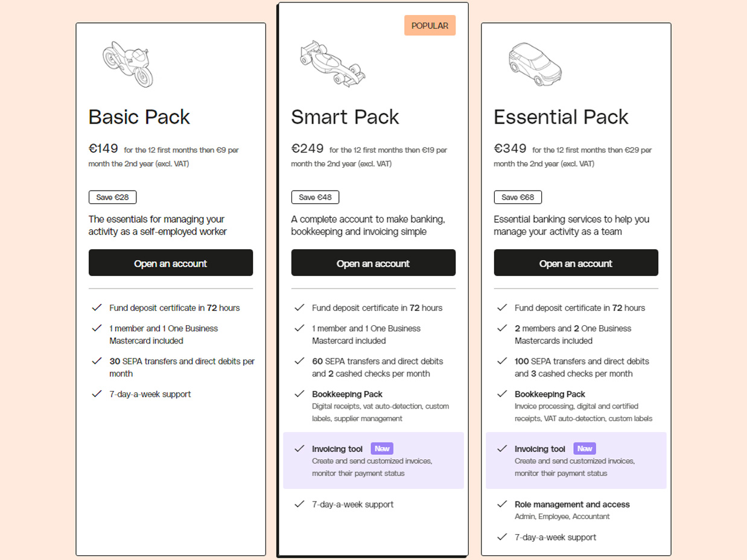The width and height of the screenshot is (747, 560).
Task: Click checkmark next to Smart Pack Bookkeeping Pack
Action: (299, 393)
